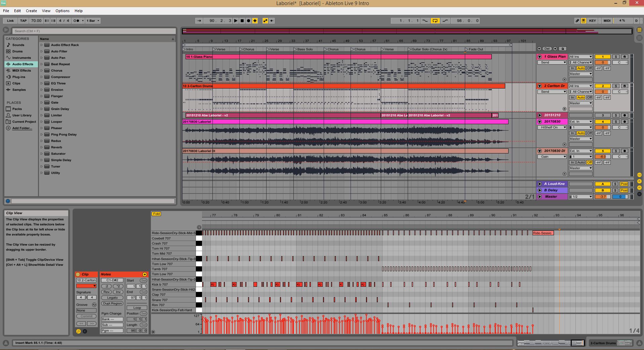Open the clip color chooser swatch
644x350 pixels.
tap(86, 286)
